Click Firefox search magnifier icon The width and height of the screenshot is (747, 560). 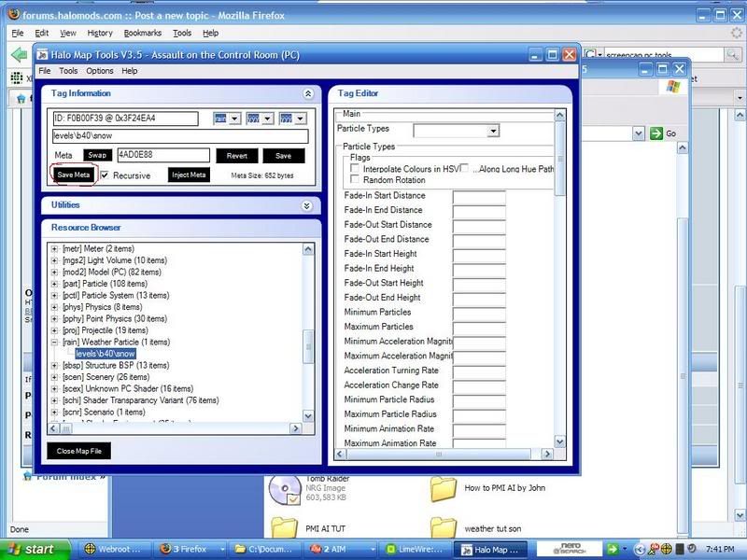[732, 54]
